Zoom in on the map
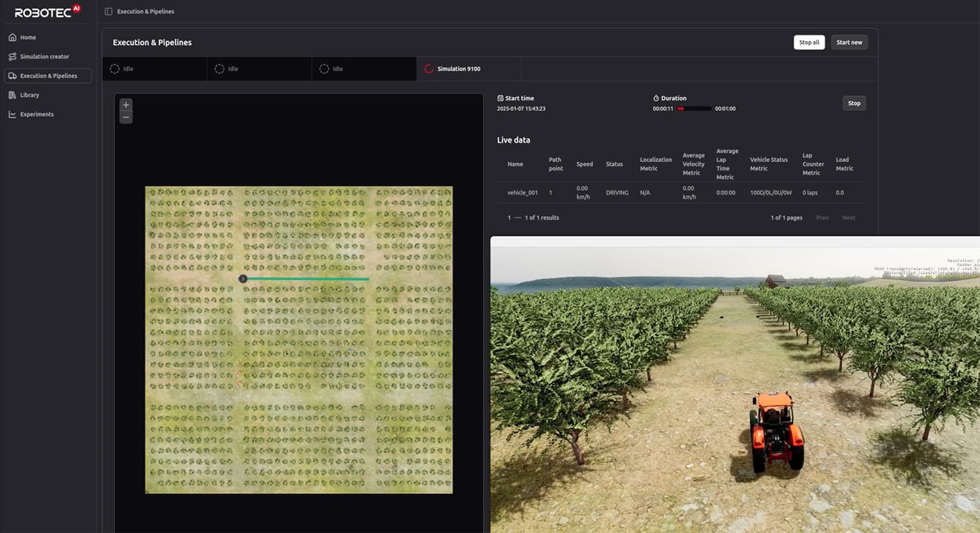This screenshot has height=533, width=980. tap(126, 105)
